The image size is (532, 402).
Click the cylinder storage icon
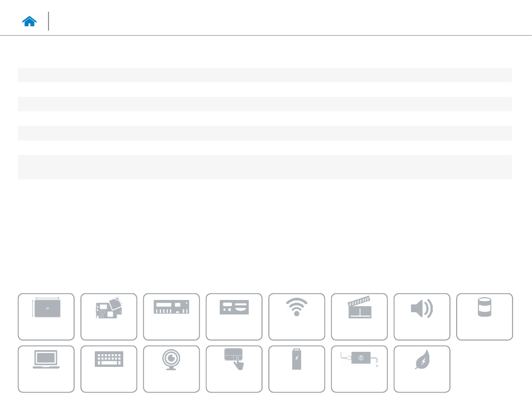(x=485, y=307)
